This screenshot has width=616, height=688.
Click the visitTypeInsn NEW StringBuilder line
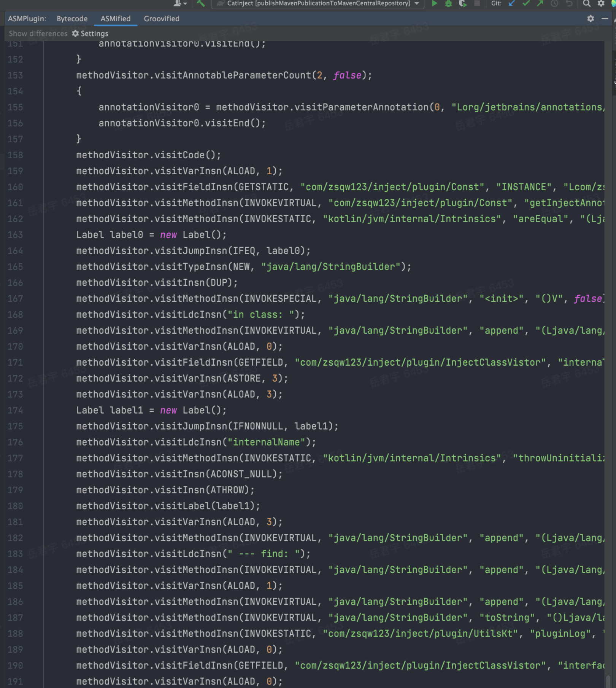pyautogui.click(x=244, y=267)
